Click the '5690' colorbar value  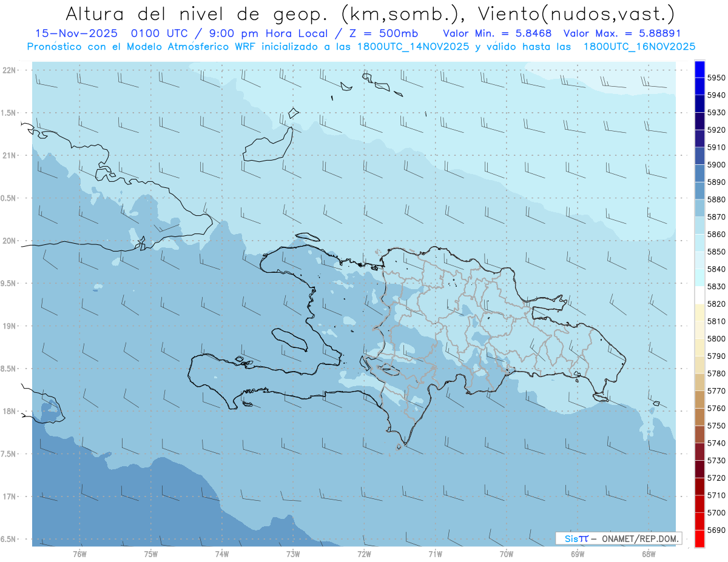click(716, 530)
